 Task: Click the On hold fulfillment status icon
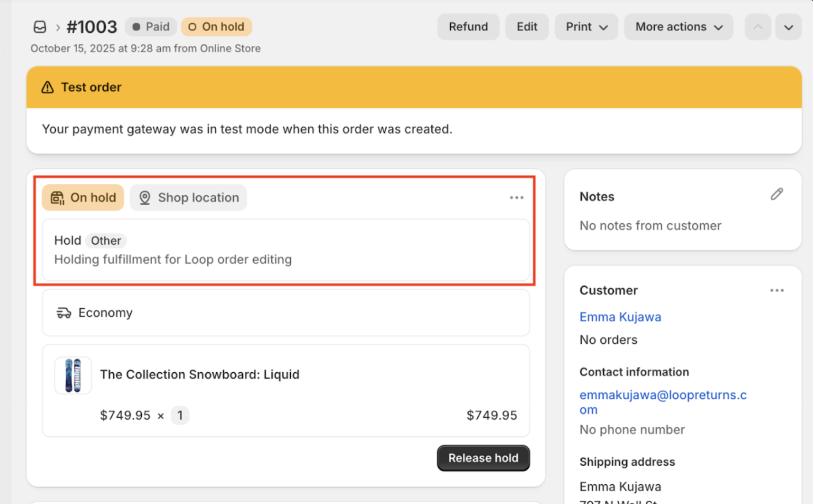tap(57, 198)
